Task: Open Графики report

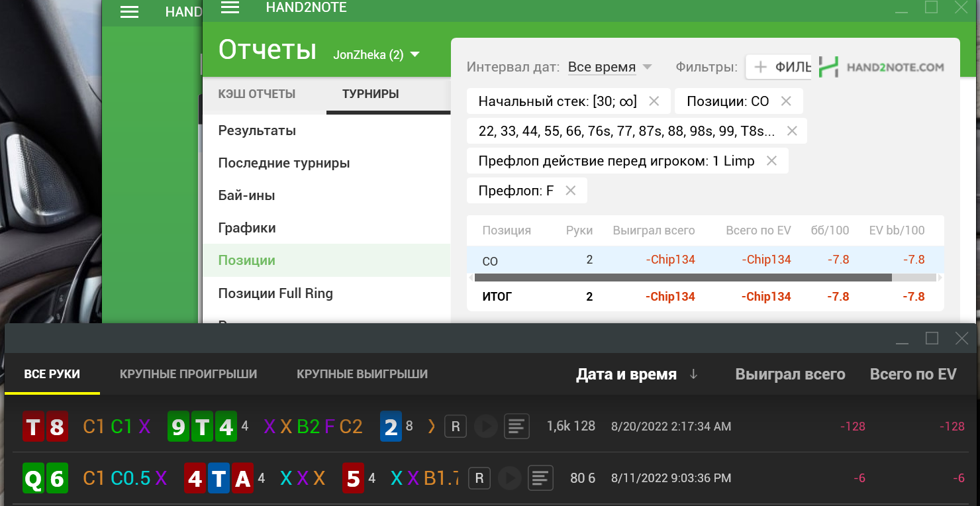Action: (247, 228)
